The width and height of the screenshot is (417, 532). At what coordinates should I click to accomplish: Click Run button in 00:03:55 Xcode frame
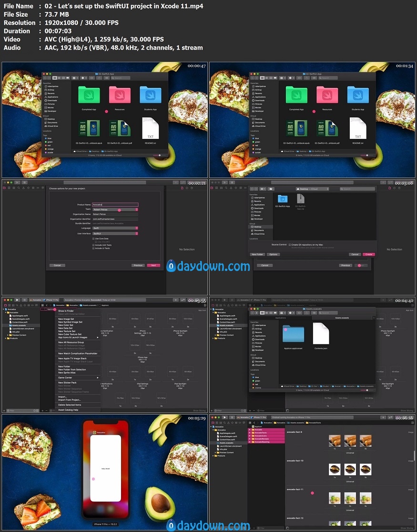pyautogui.click(x=17, y=300)
